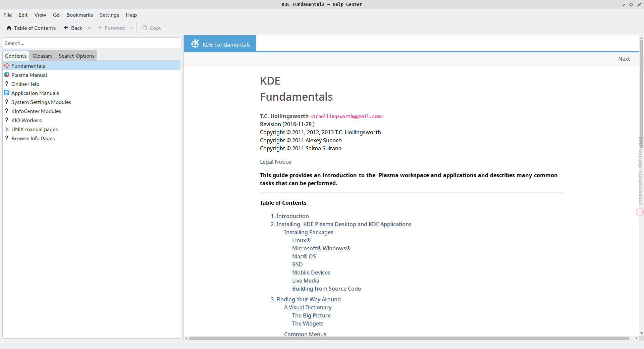Open The Big Picture section link
This screenshot has width=644, height=349.
pyautogui.click(x=311, y=315)
